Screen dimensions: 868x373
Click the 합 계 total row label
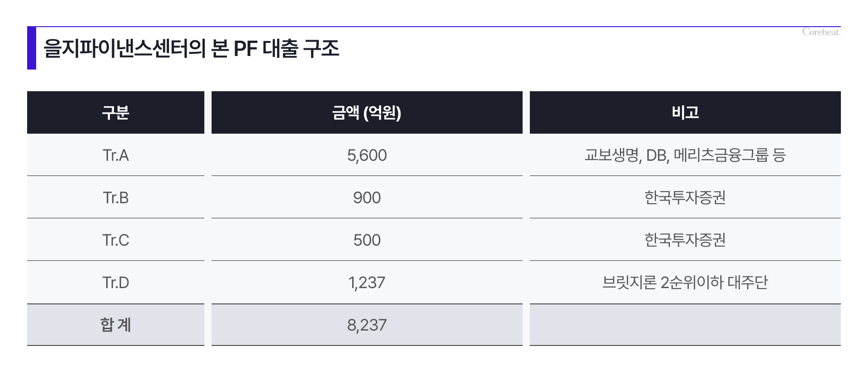(116, 325)
